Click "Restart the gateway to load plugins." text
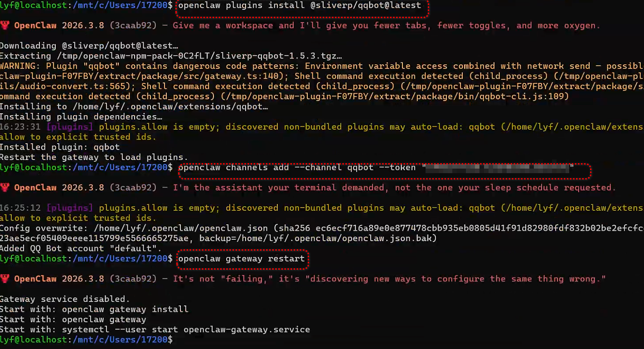The width and height of the screenshot is (644, 349). click(91, 157)
